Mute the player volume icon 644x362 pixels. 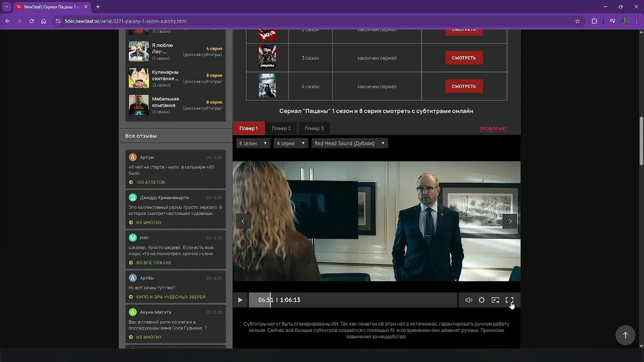click(468, 300)
